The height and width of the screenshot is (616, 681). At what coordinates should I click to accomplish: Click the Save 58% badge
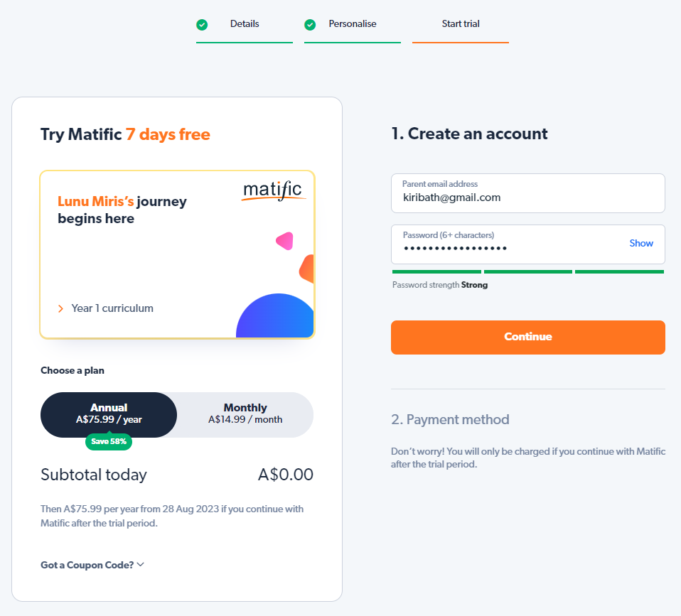109,441
